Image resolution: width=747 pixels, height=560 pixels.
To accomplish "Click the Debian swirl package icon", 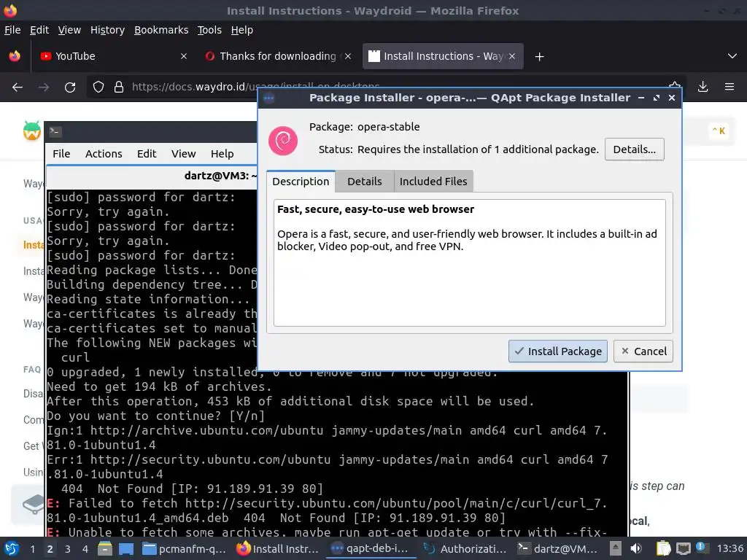I will (x=283, y=141).
